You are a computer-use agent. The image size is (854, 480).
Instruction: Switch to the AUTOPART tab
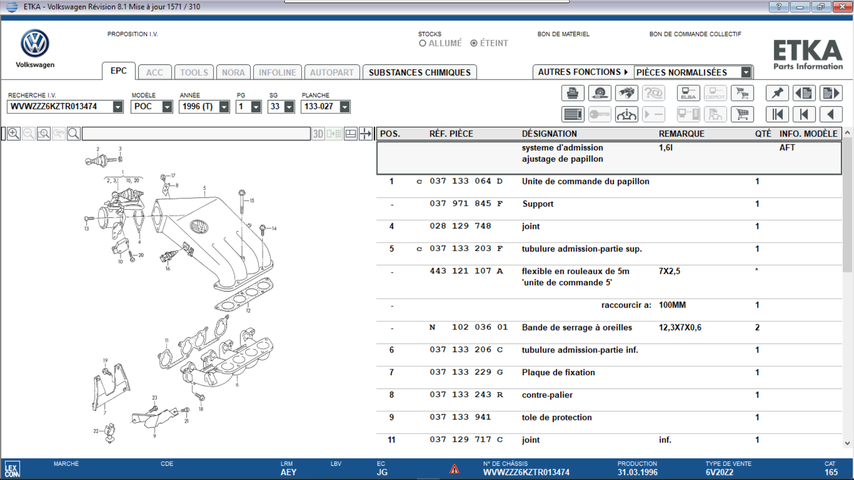[332, 72]
